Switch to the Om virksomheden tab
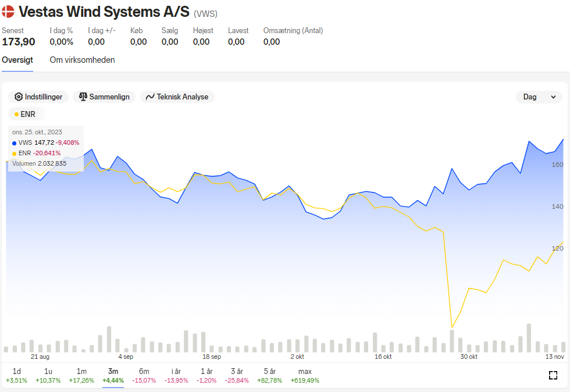 click(82, 60)
